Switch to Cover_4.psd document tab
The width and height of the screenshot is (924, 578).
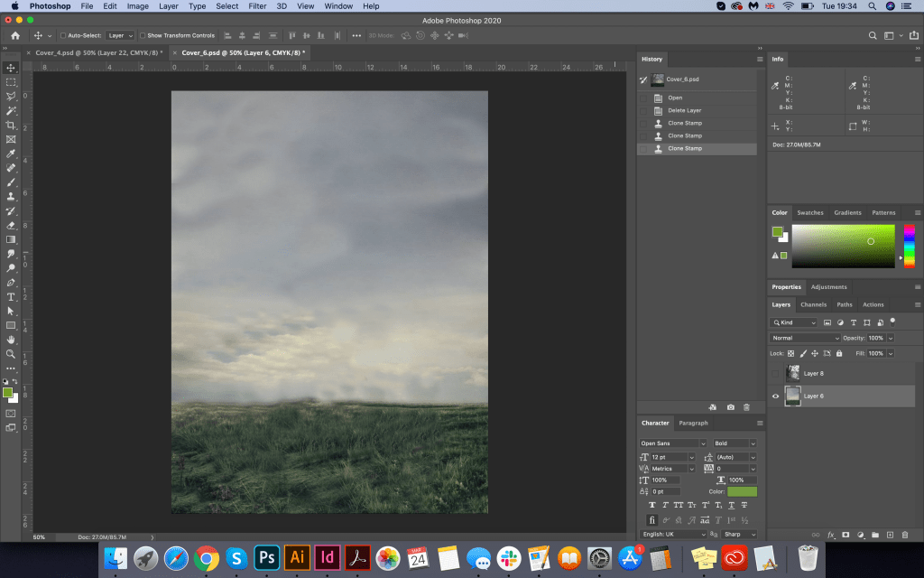pyautogui.click(x=99, y=52)
